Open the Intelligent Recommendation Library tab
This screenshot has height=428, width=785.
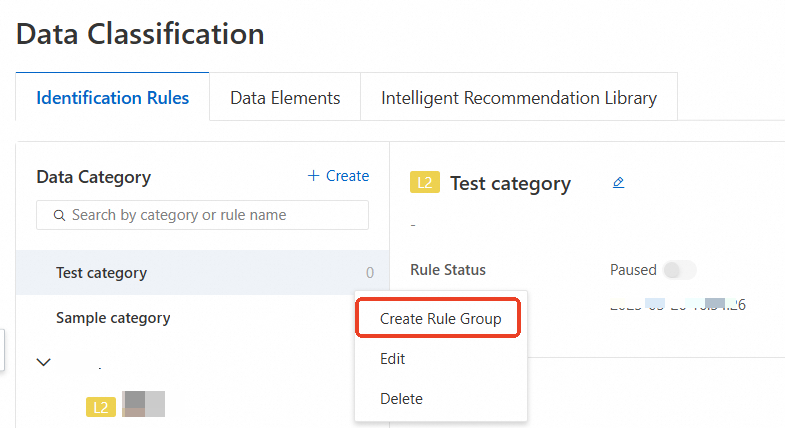click(518, 98)
